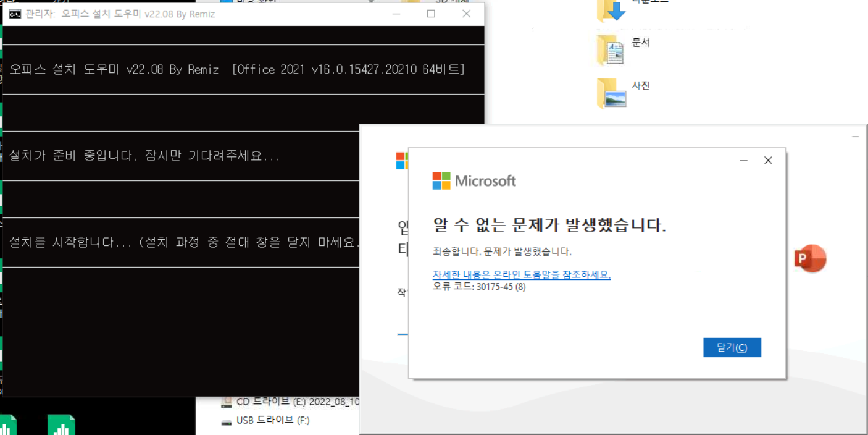Image resolution: width=868 pixels, height=435 pixels.
Task: Maximize the 오피스 설치 도우미 console window
Action: coord(431,14)
